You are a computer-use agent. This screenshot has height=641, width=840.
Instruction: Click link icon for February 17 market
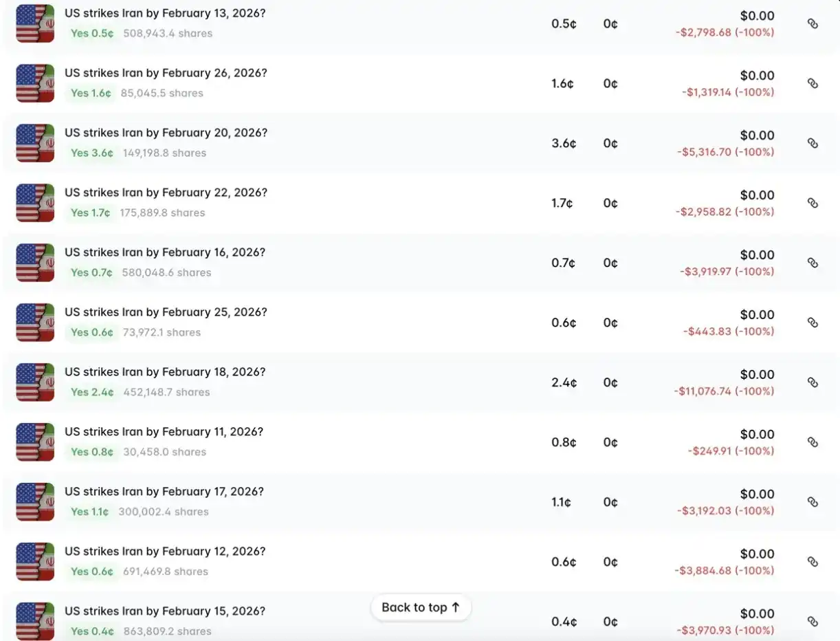[813, 503]
